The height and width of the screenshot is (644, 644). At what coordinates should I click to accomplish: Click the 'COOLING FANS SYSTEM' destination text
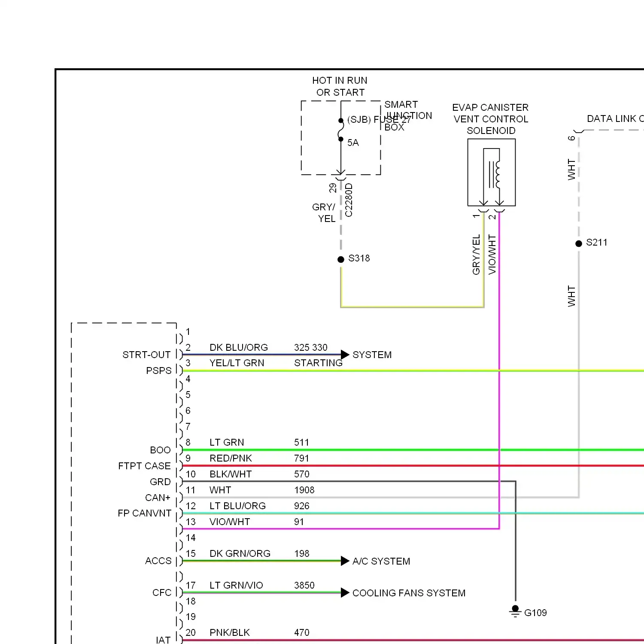pos(409,593)
